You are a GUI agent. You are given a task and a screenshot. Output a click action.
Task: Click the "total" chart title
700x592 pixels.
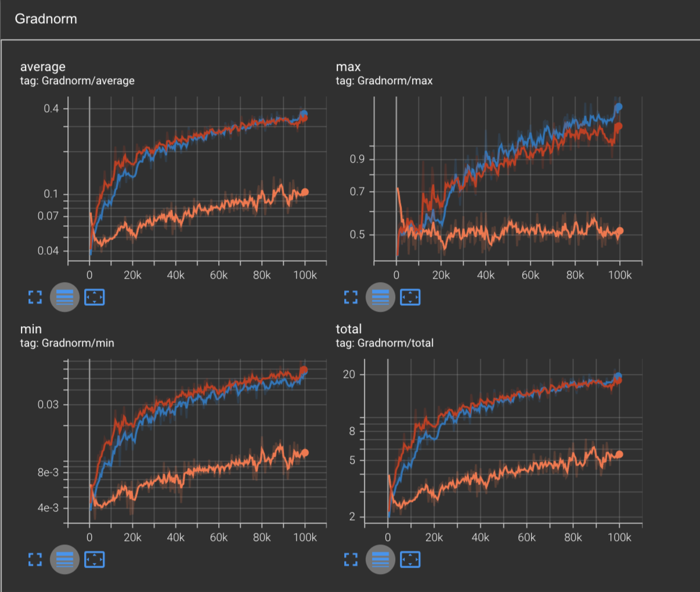(348, 329)
